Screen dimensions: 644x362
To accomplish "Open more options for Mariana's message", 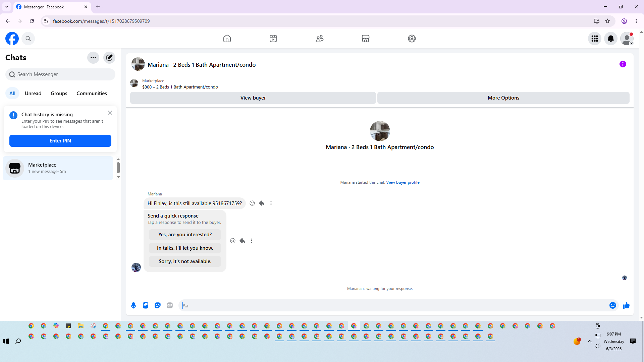I will 271,203.
